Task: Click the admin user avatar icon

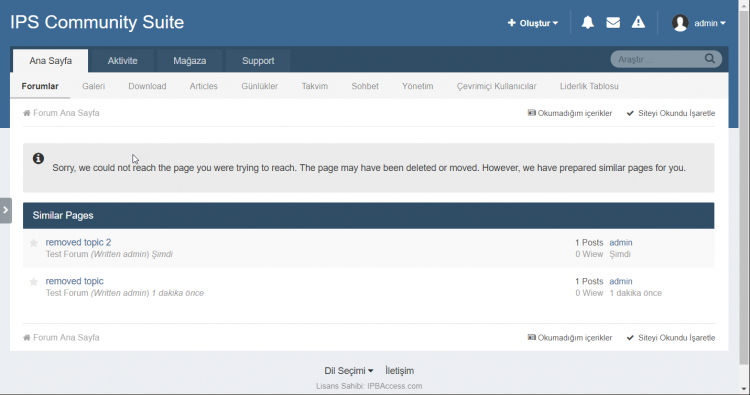Action: click(680, 23)
